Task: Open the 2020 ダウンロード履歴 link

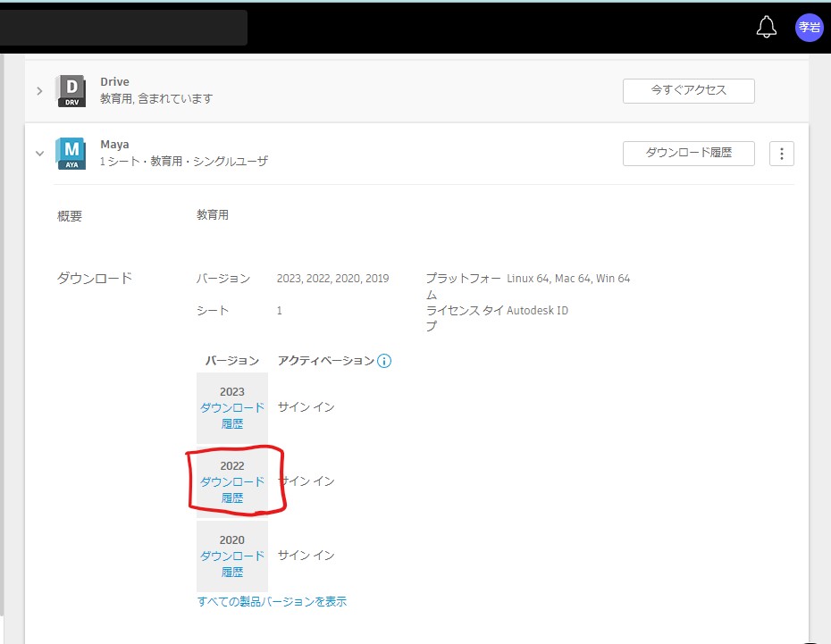Action: (x=232, y=564)
